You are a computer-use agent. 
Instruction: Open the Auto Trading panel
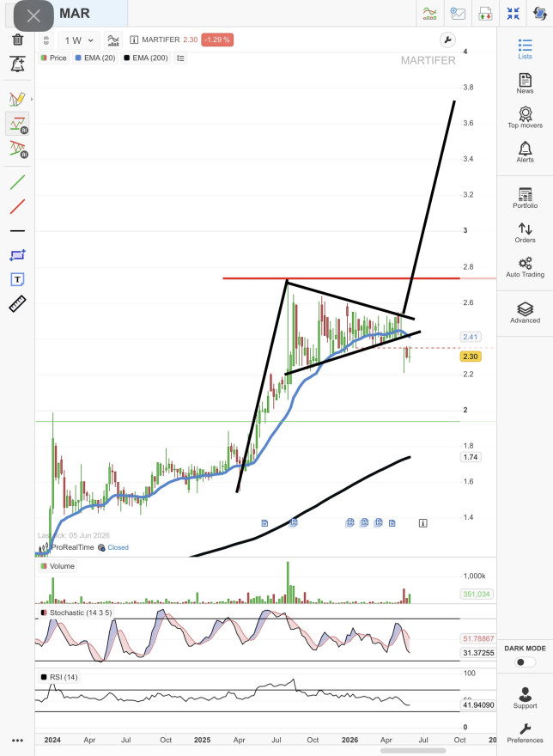click(x=525, y=267)
